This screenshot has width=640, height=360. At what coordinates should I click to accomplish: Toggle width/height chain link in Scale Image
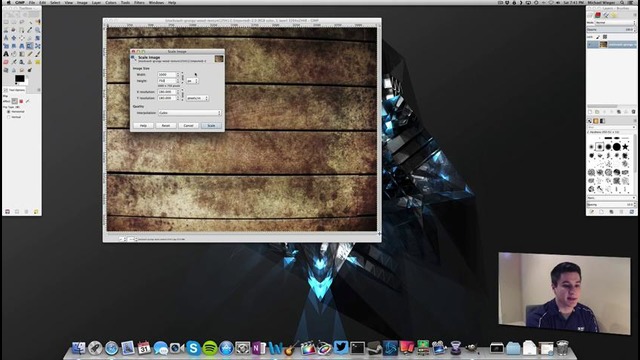[182, 78]
